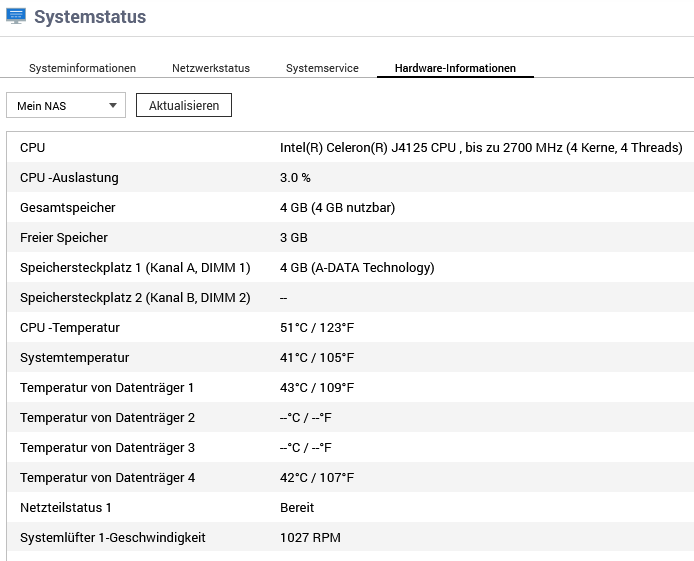
Task: Select the Speichersteckplatz 1 row
Action: pyautogui.click(x=350, y=268)
